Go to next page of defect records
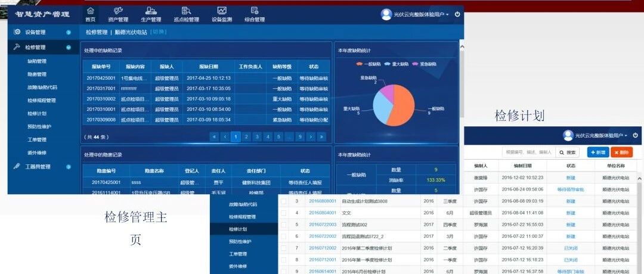The image size is (644, 274). [x=311, y=137]
